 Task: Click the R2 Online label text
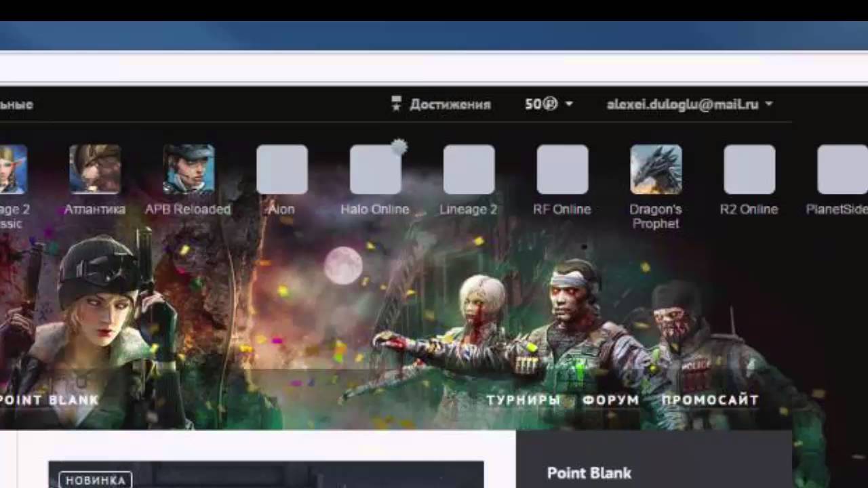pos(749,209)
